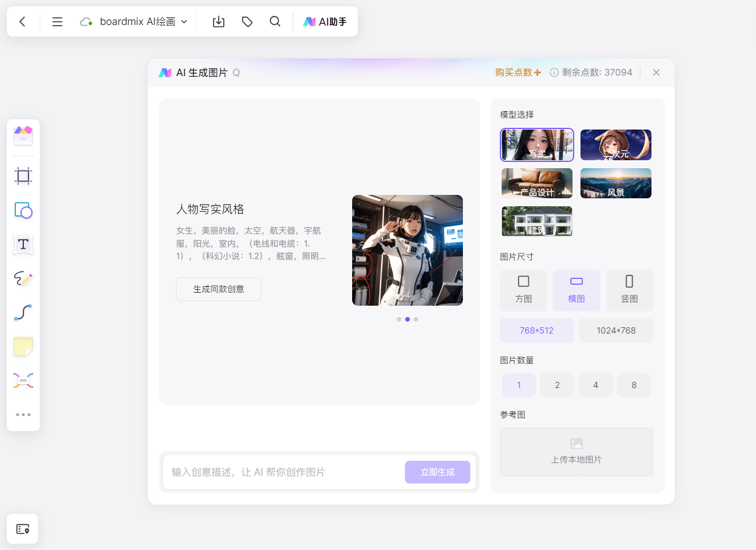Image resolution: width=756 pixels, height=550 pixels.
Task: Select the 风景 landscape model
Action: [x=616, y=183]
